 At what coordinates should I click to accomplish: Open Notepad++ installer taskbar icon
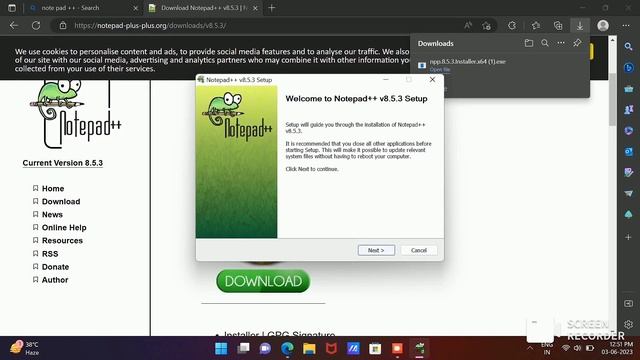click(x=420, y=349)
